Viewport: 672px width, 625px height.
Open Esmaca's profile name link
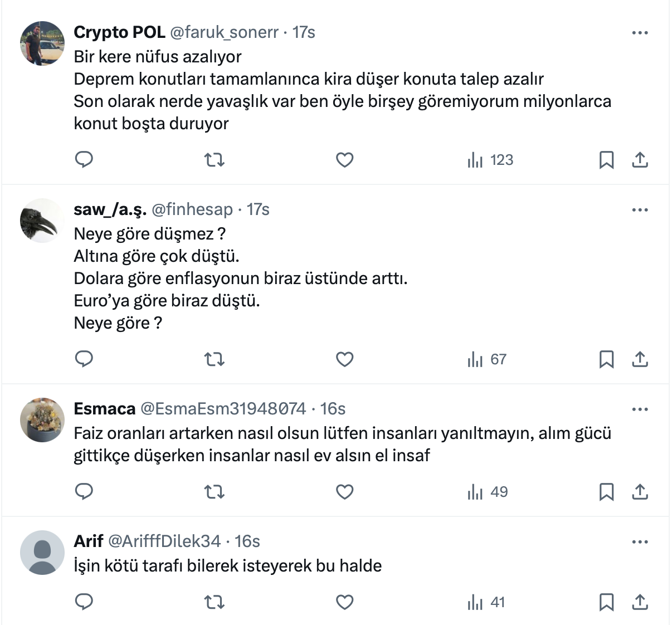104,409
